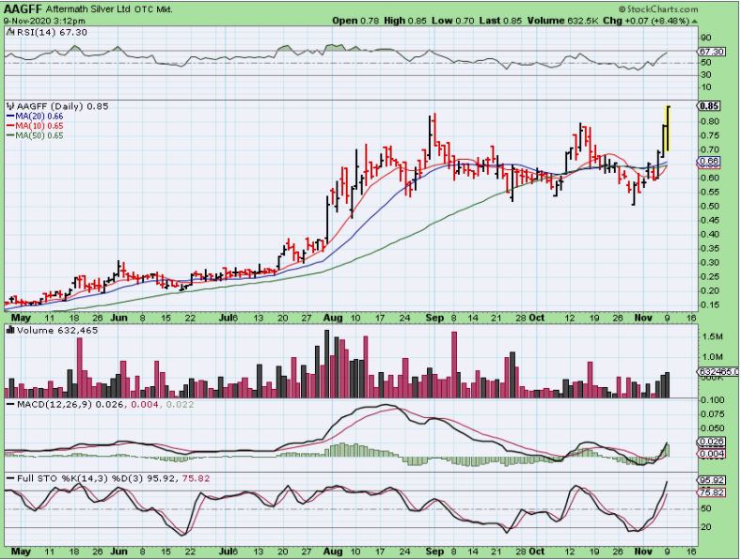This screenshot has height=560, width=741.
Task: Click the Low 0.70 value in header
Action: coord(452,21)
